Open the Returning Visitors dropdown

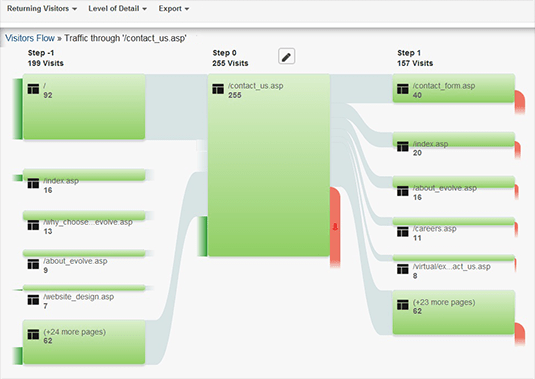point(42,9)
